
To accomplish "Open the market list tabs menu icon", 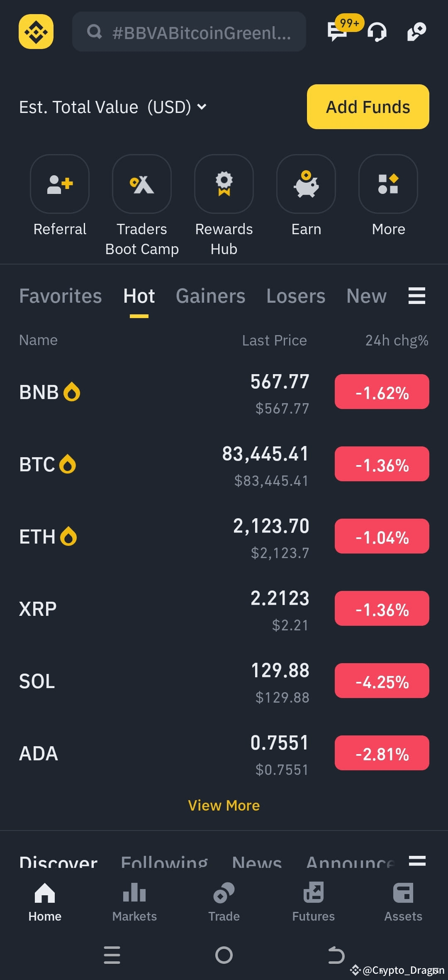I will point(417,296).
